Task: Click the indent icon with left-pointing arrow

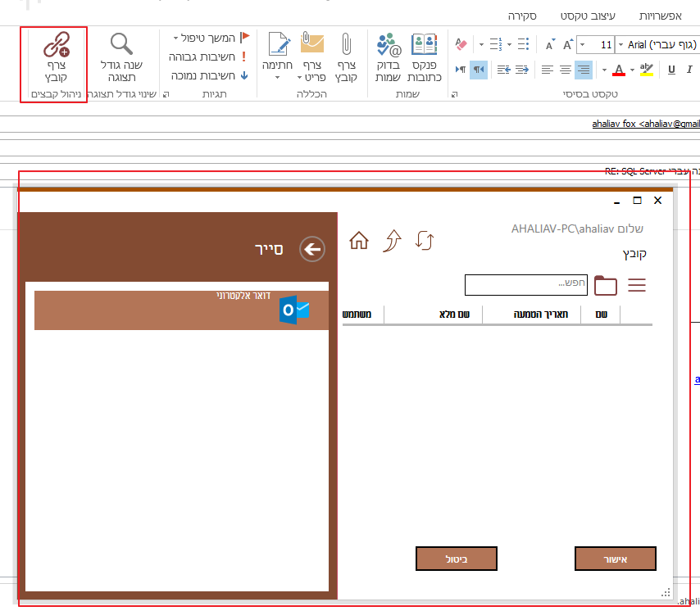Action: pos(503,70)
